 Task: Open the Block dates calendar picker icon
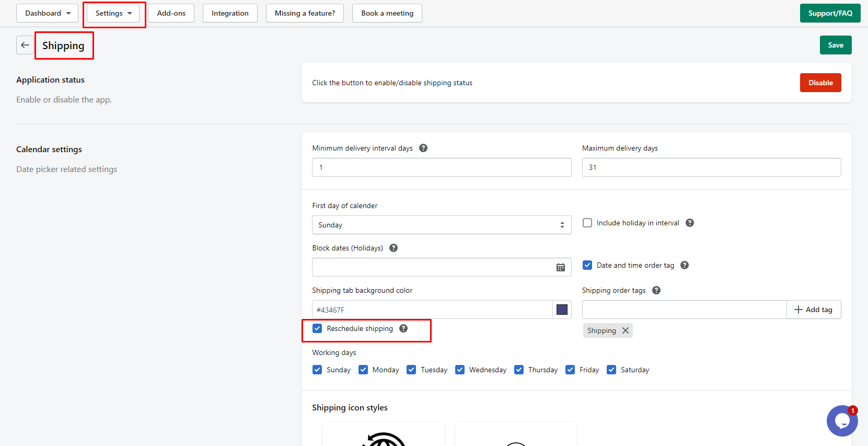tap(561, 267)
